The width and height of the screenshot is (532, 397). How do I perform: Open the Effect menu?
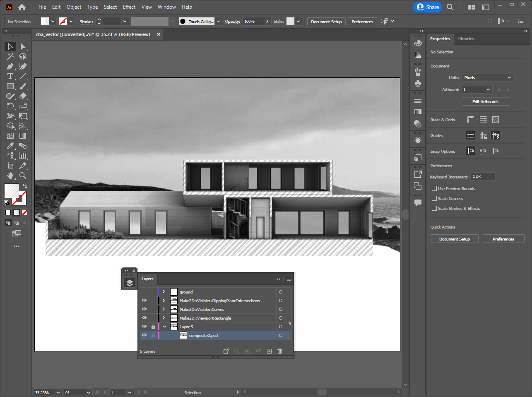pos(129,7)
